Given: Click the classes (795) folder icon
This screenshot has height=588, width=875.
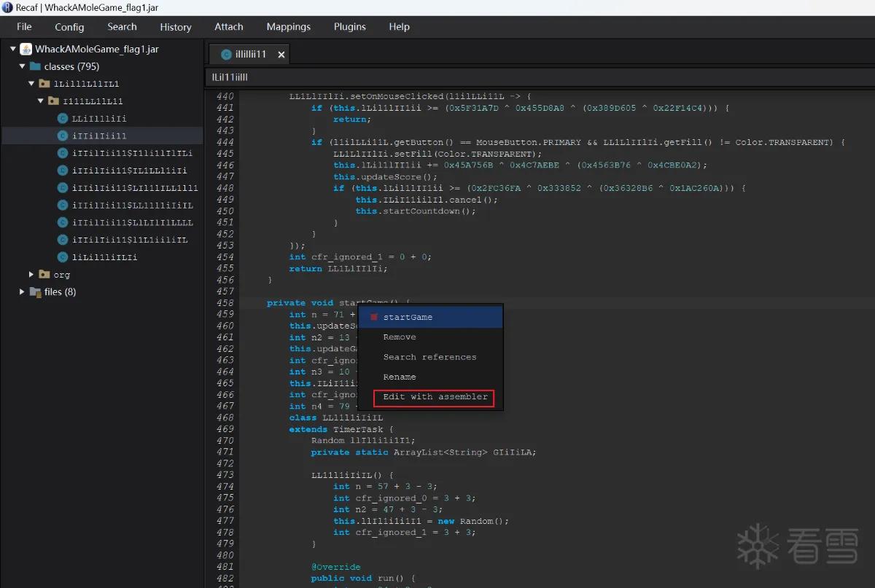Looking at the screenshot, I should [35, 66].
